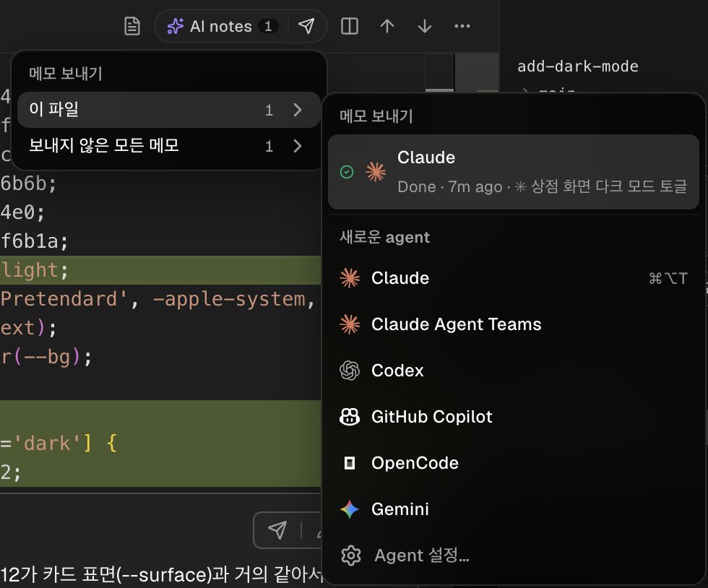Open 'Agent 설정...' settings entry
The image size is (708, 588).
(x=514, y=555)
